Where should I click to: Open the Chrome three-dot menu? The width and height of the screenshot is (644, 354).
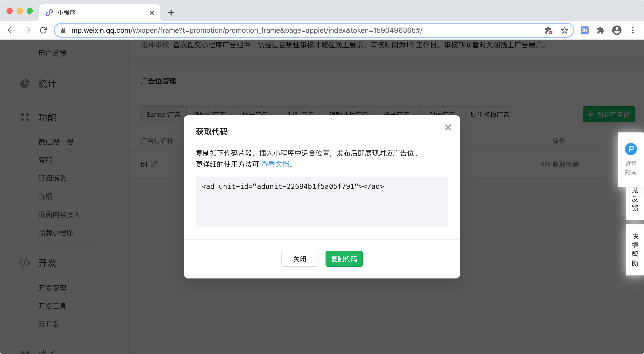633,30
